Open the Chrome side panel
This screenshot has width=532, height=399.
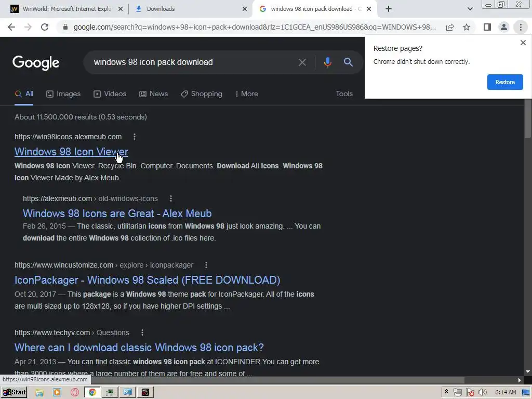(x=487, y=27)
